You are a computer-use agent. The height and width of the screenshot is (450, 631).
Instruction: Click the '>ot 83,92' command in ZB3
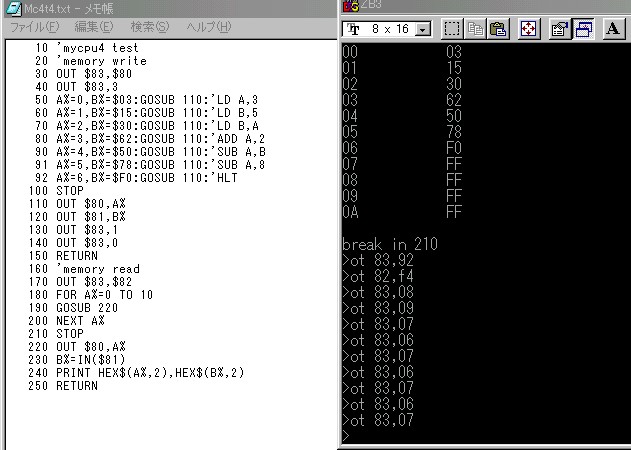click(x=378, y=260)
